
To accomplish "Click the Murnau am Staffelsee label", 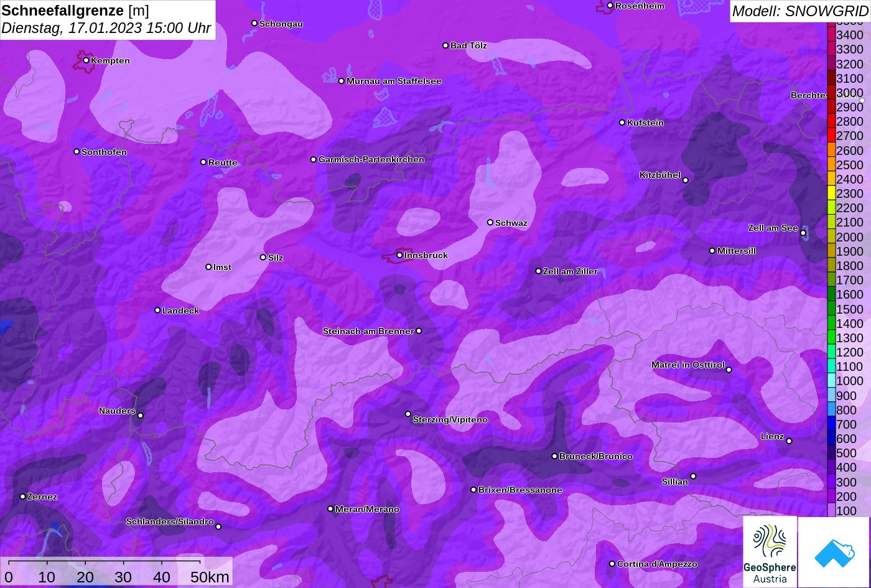I will (394, 81).
